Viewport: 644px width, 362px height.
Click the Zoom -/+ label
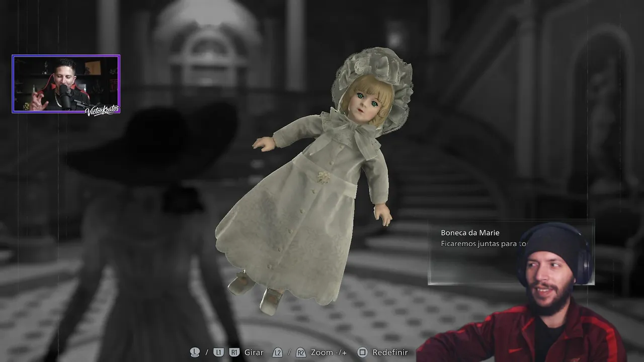(x=329, y=352)
